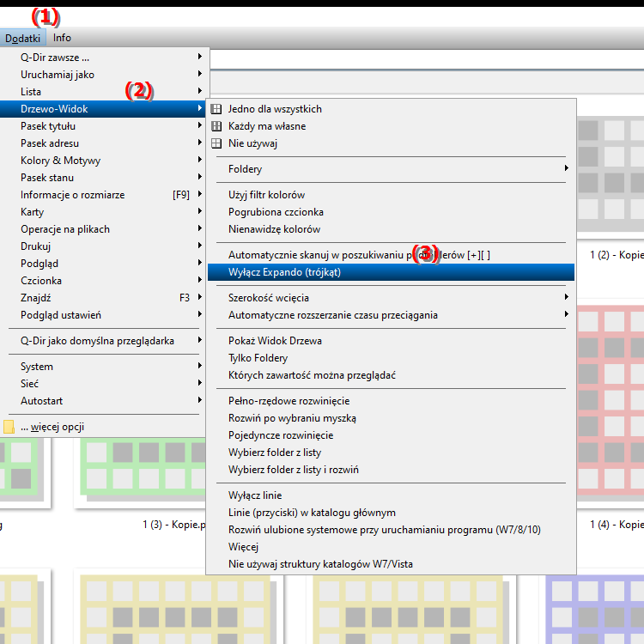Select the Drzewo-Widok menu entry
This screenshot has height=644, width=644.
[103, 109]
